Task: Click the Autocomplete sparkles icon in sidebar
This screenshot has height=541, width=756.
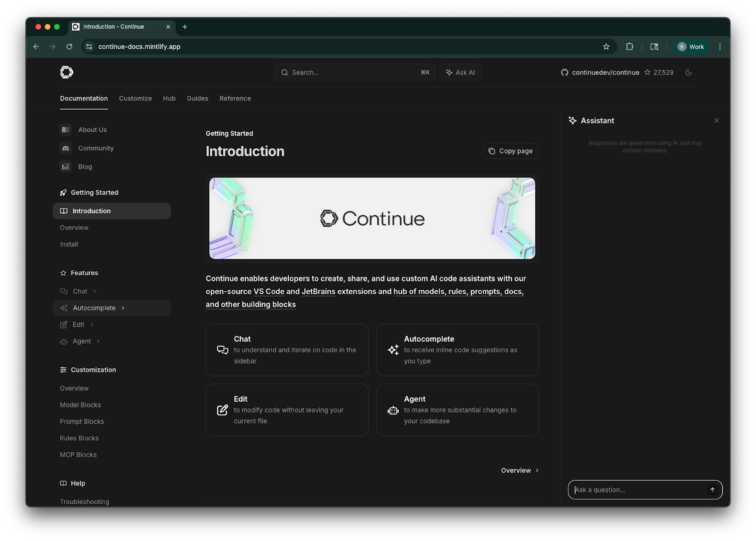Action: pos(64,308)
